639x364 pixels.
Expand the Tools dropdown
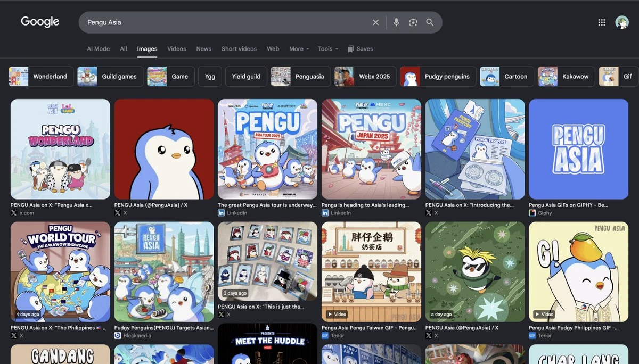[x=327, y=48]
